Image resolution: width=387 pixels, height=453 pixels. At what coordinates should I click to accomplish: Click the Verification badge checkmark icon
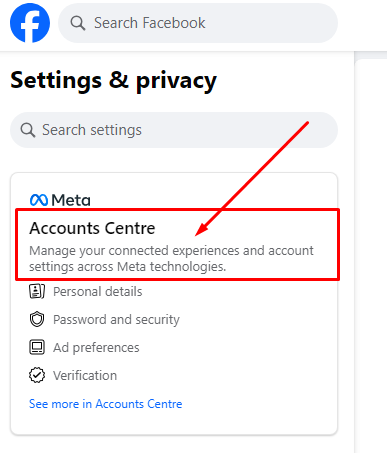37,375
